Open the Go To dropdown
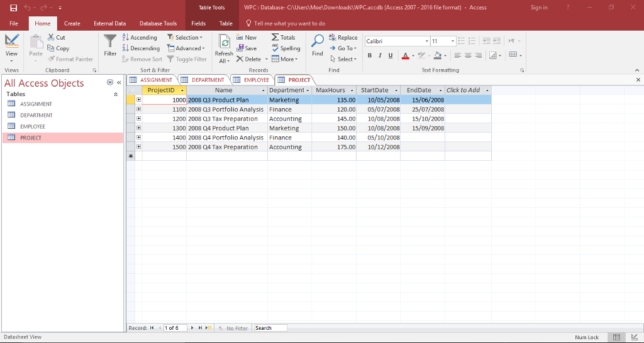644x343 pixels. [x=343, y=48]
